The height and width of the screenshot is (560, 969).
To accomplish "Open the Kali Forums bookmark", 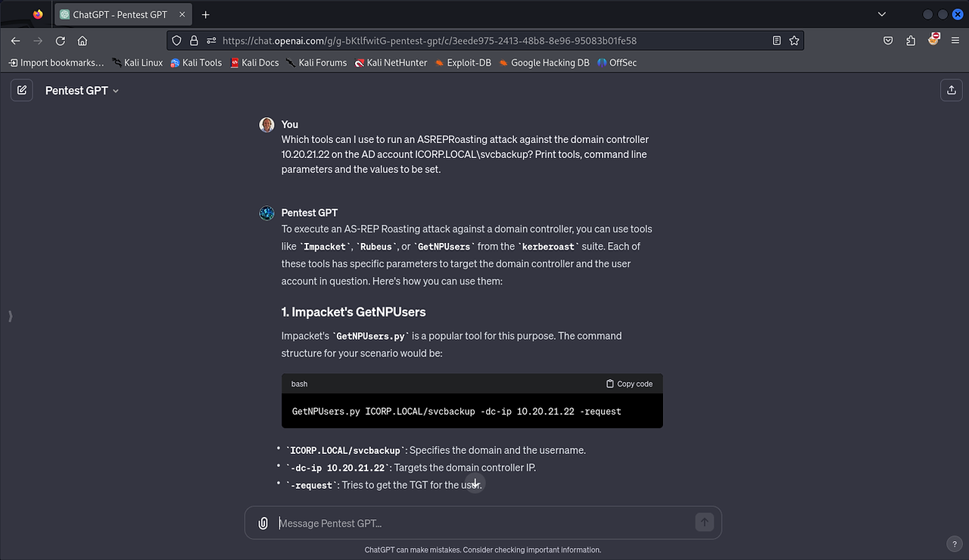I will coord(316,63).
